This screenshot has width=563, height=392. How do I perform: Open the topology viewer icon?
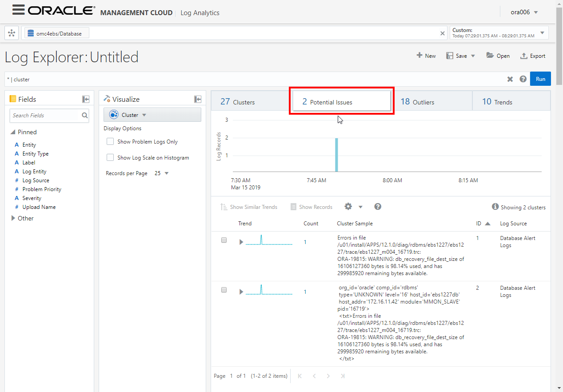[x=11, y=33]
